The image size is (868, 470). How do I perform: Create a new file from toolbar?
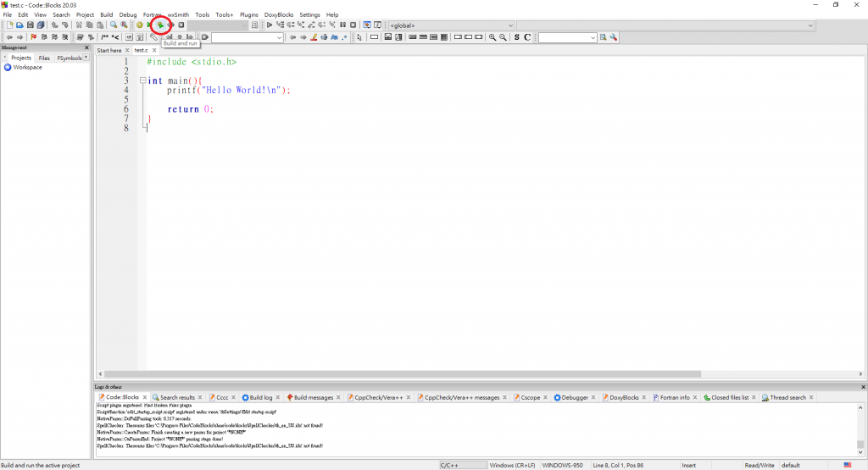pos(9,25)
